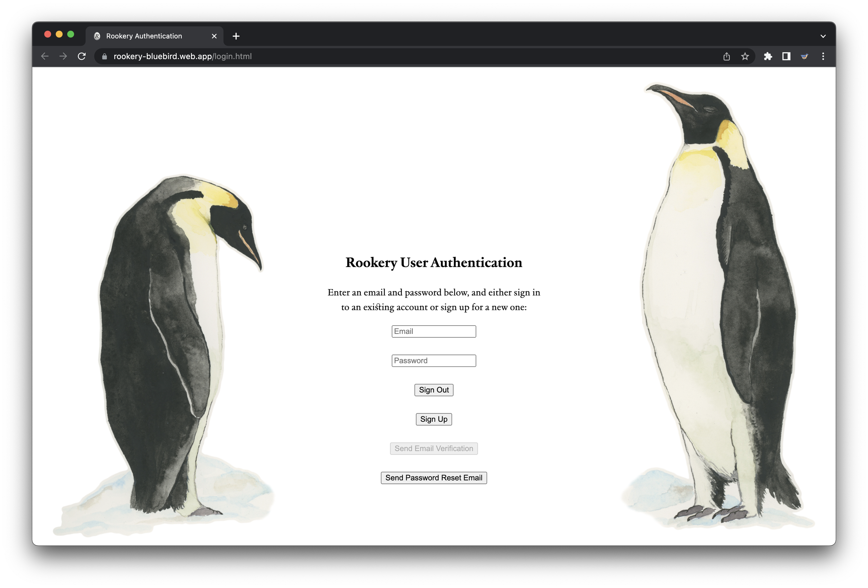The image size is (868, 588).
Task: Close the Rookery Authentication tab
Action: coord(214,36)
